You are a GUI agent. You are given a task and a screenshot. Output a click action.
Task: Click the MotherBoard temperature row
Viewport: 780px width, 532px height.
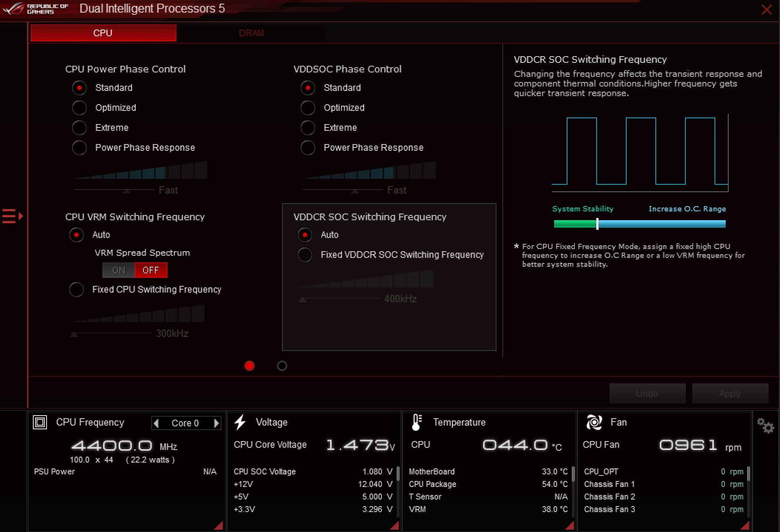488,472
